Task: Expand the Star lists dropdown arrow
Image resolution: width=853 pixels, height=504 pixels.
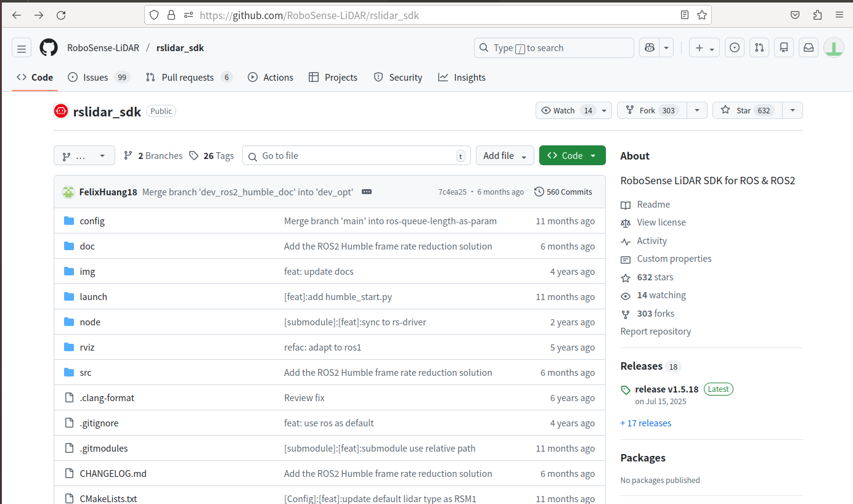Action: click(793, 110)
